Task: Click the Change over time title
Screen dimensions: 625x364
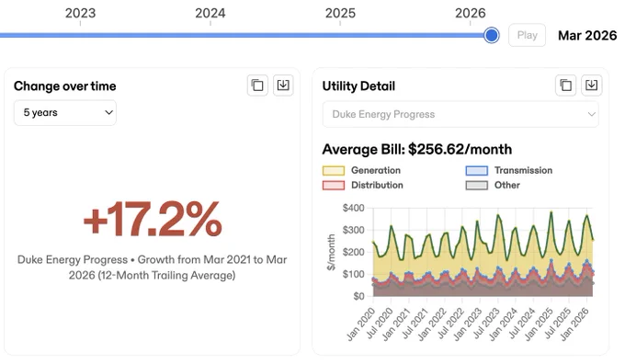Action: tap(65, 86)
